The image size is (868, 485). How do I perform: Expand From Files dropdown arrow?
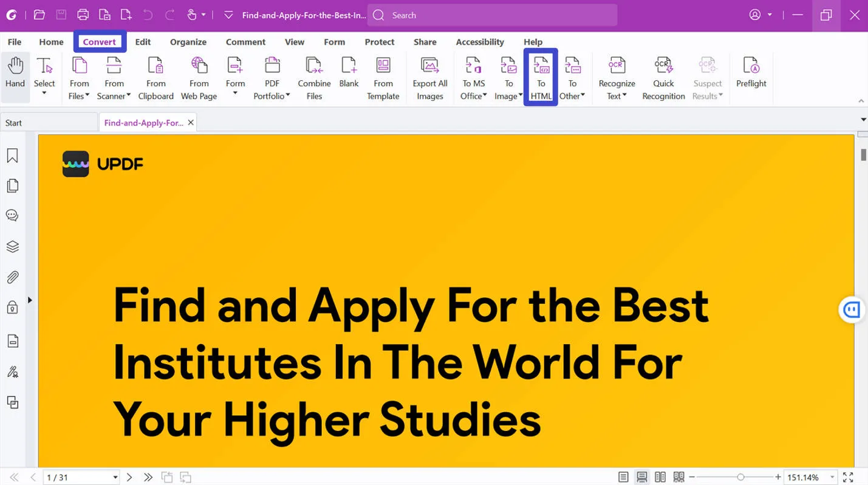pyautogui.click(x=87, y=95)
